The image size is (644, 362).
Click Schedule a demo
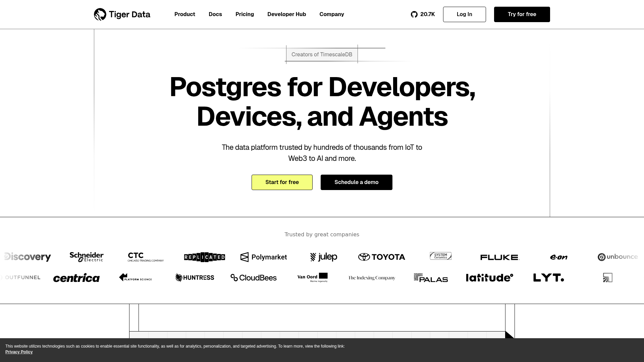pos(356,182)
